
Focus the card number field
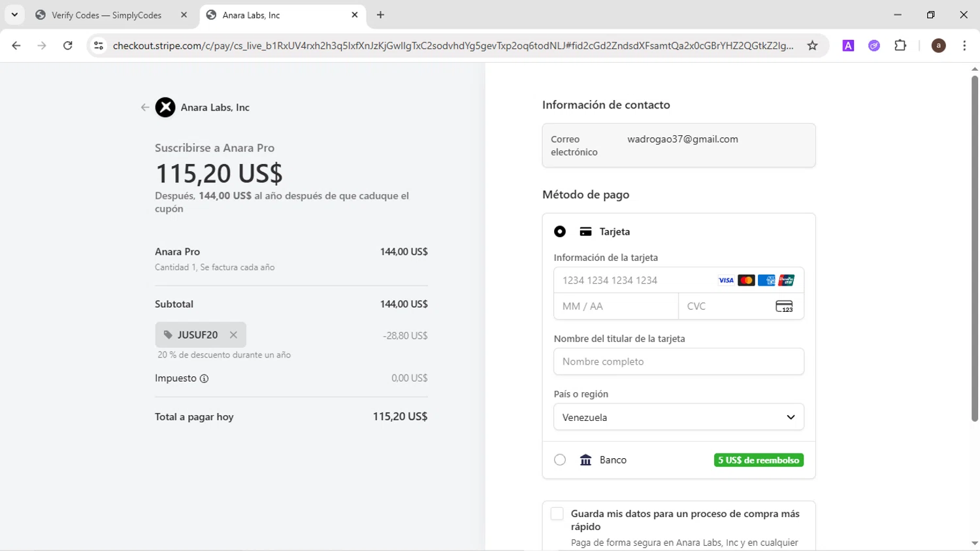click(679, 280)
